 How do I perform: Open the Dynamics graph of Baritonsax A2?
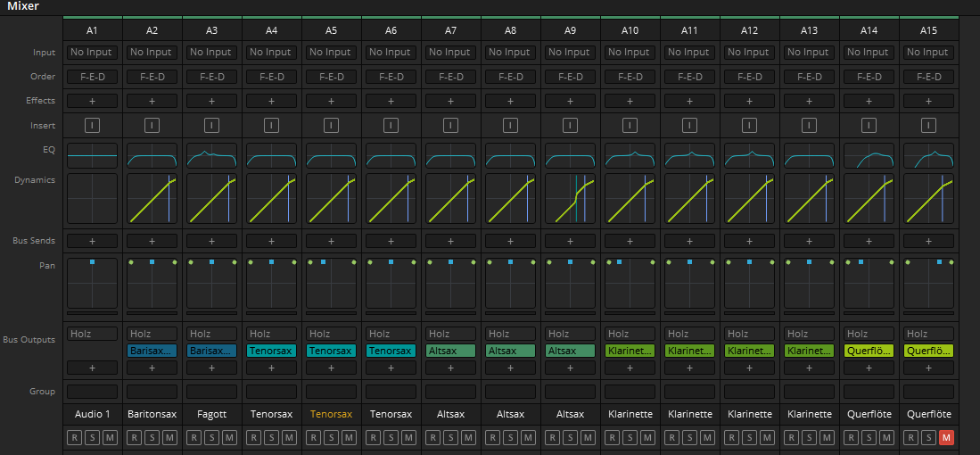pyautogui.click(x=152, y=199)
